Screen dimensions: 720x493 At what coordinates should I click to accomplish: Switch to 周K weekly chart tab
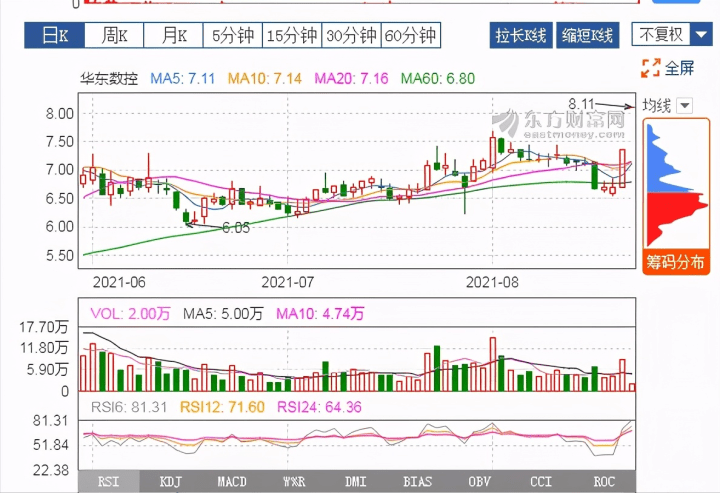pos(114,36)
